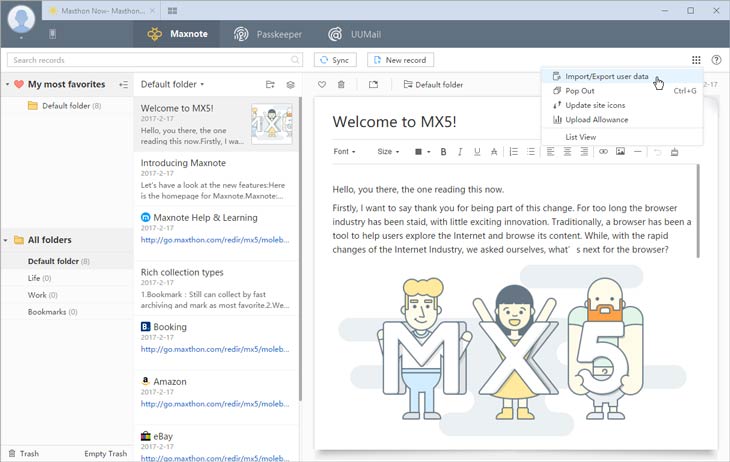Select Import/Export user data menu item

tap(622, 76)
